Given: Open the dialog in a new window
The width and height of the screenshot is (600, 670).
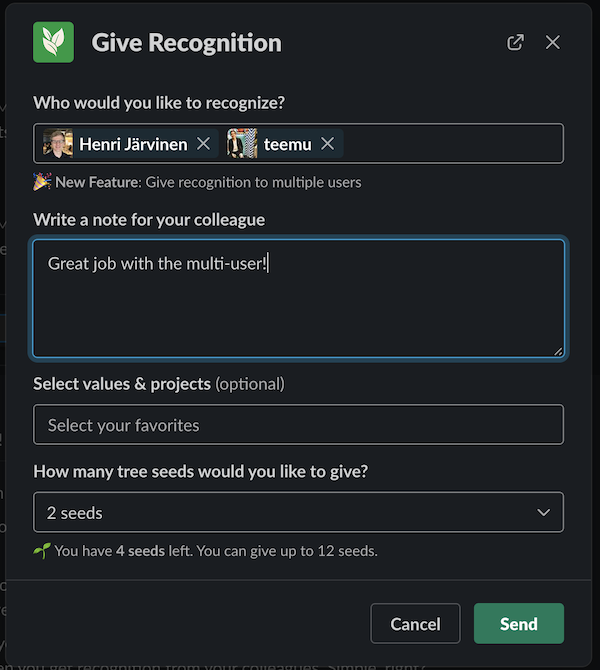Looking at the screenshot, I should click(x=515, y=42).
